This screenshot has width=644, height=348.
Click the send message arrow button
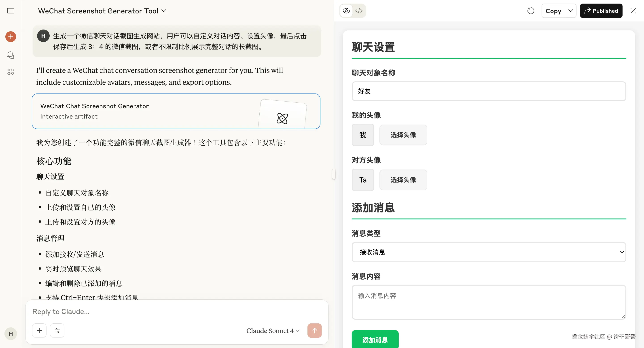pos(314,331)
